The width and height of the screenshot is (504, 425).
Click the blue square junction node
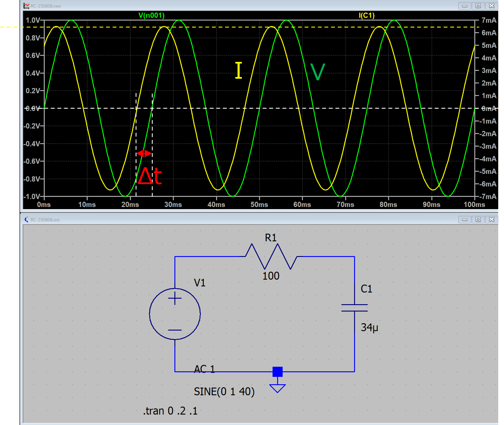[277, 372]
